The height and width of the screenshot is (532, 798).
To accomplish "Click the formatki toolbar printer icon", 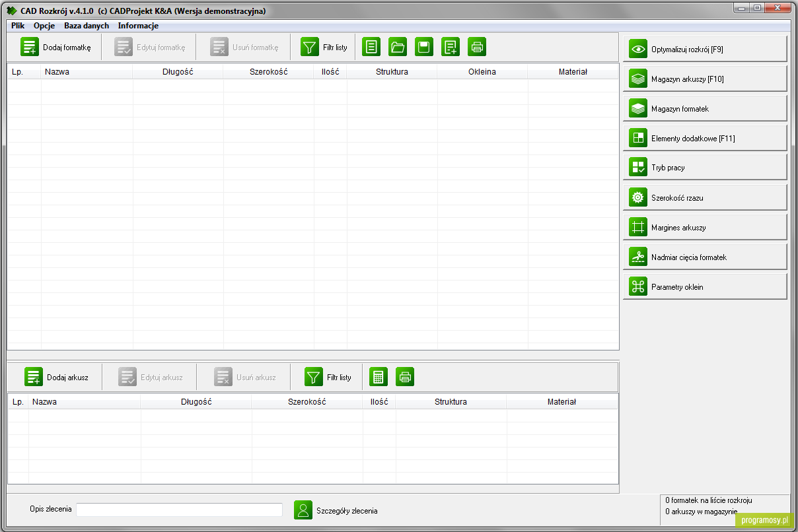I will pyautogui.click(x=477, y=47).
